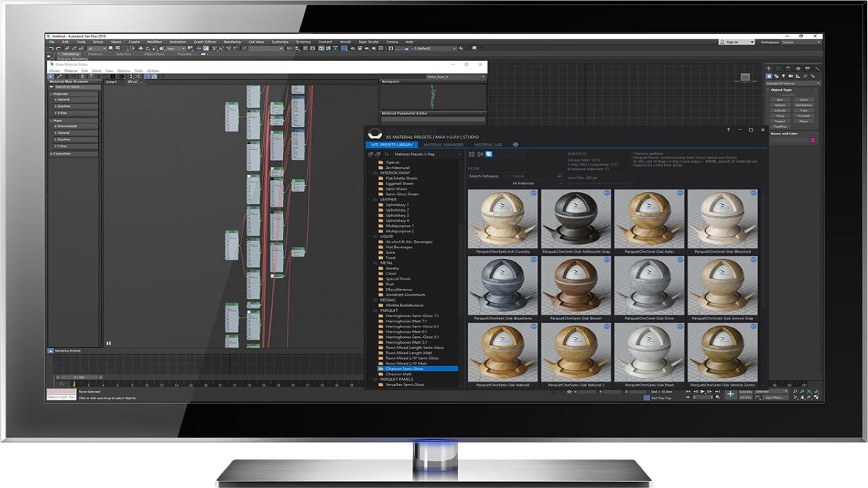
Task: Collapse the PARQUET category in the tree
Action: [369, 310]
